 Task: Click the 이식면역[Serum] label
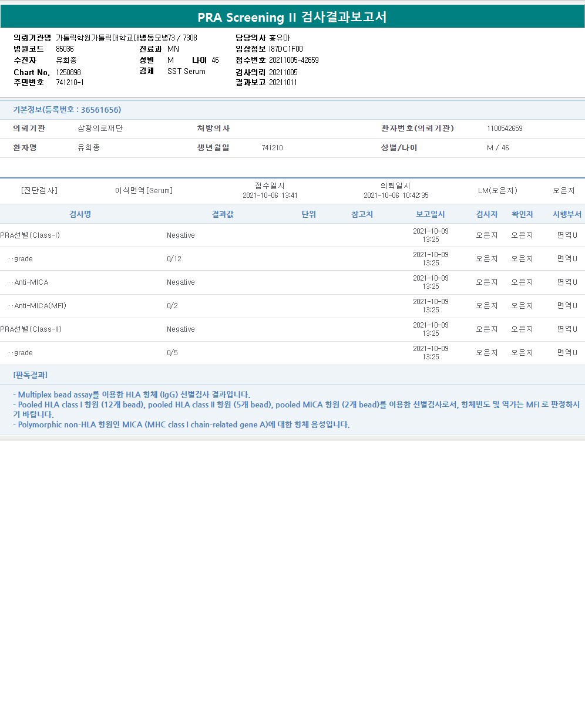tap(144, 191)
